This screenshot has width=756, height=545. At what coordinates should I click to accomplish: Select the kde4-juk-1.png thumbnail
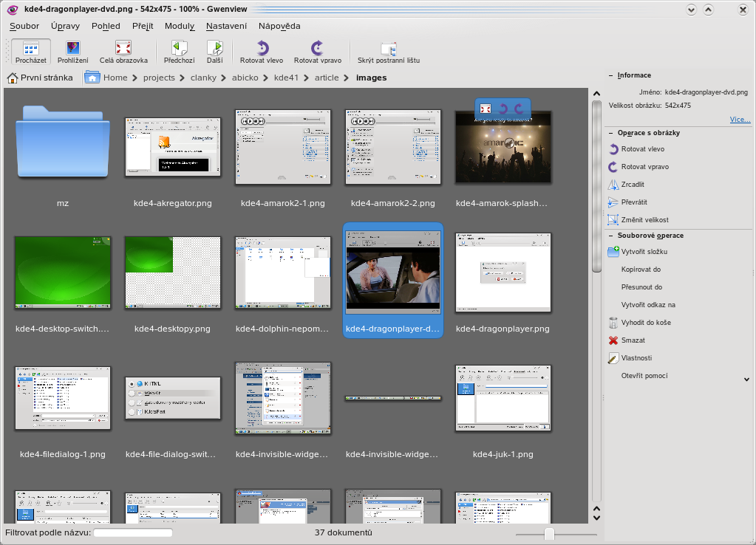click(x=503, y=398)
